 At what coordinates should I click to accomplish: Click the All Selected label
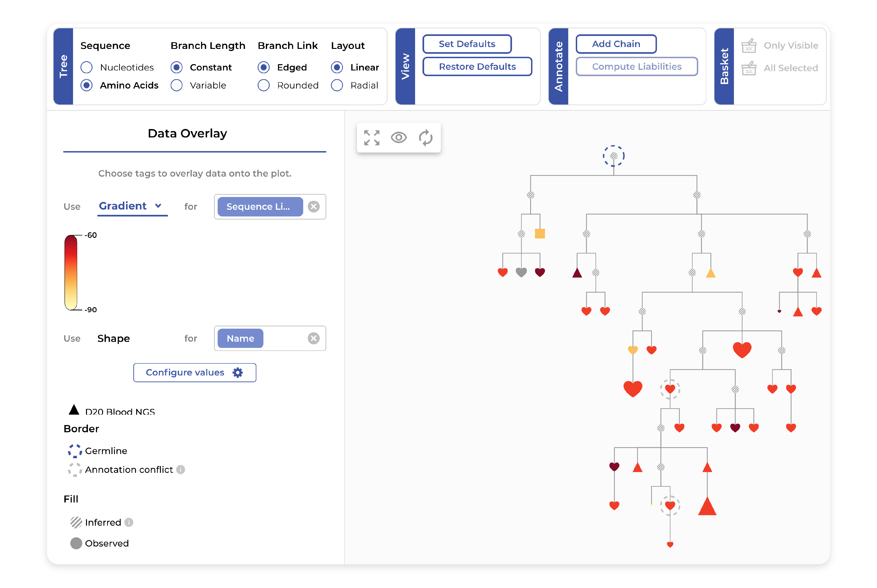tap(791, 68)
